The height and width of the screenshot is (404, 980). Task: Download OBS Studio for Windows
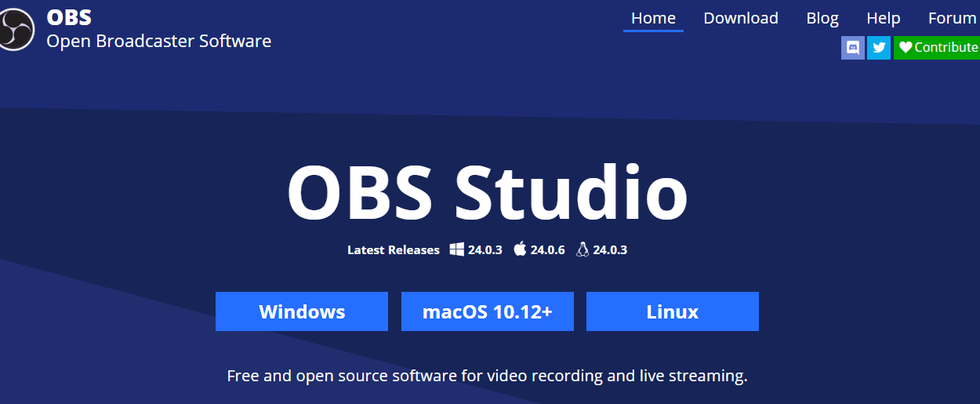pos(302,311)
